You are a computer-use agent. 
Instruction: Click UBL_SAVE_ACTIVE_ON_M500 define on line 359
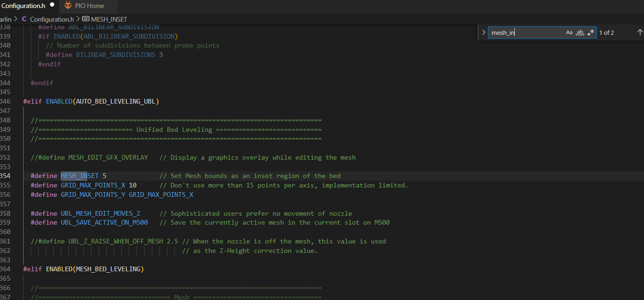tap(104, 222)
